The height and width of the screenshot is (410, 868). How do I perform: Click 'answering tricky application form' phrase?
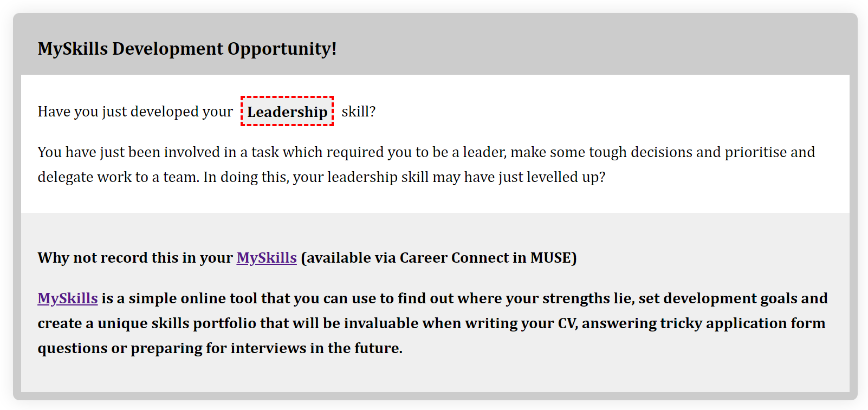coord(703,323)
